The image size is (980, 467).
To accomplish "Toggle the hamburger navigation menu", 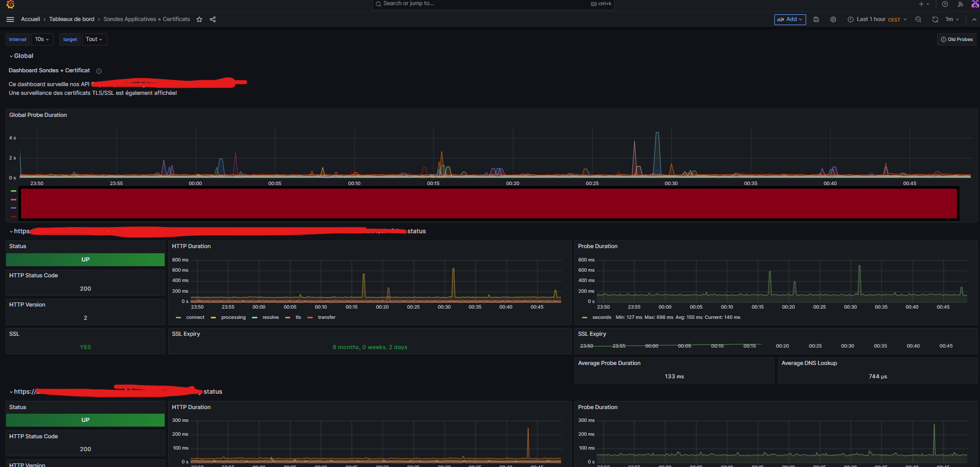I will (x=10, y=19).
